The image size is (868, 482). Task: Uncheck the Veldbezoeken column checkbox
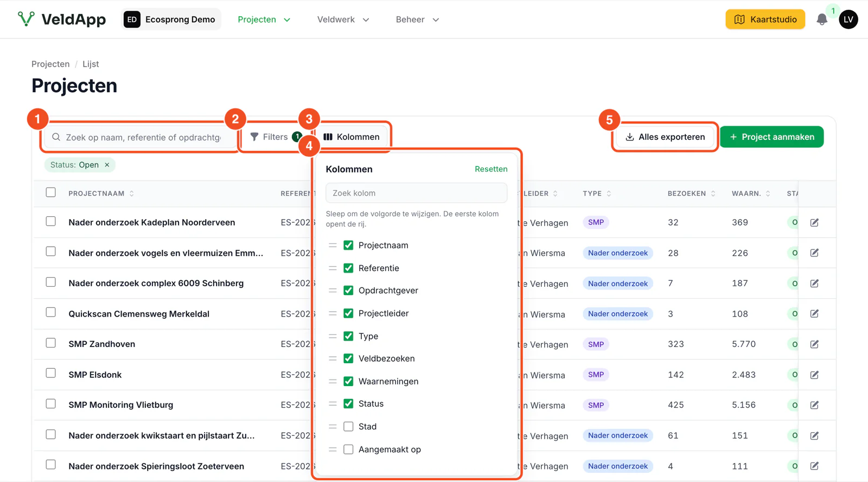click(348, 358)
